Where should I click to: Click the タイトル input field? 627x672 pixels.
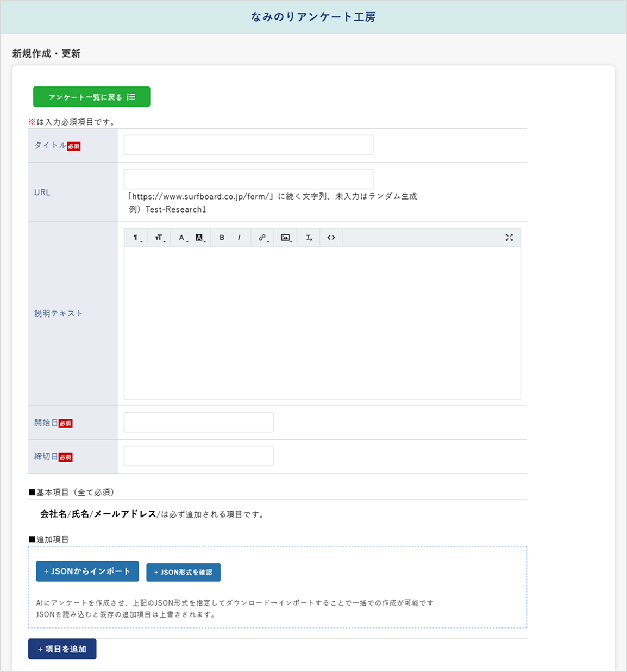tap(248, 145)
